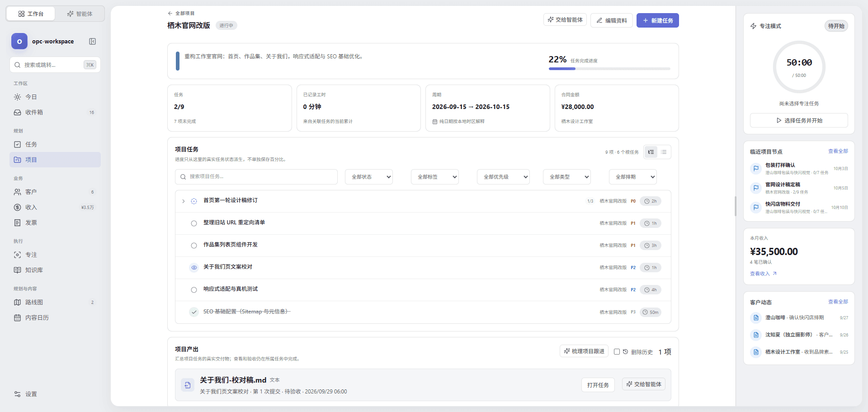
Task: Click the 删除历史 history icon
Action: [x=626, y=352]
